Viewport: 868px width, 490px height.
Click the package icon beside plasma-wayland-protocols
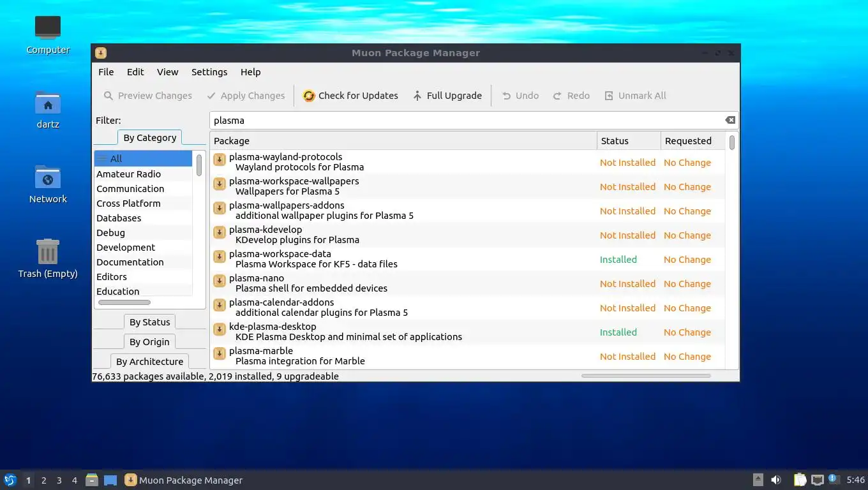click(x=220, y=160)
